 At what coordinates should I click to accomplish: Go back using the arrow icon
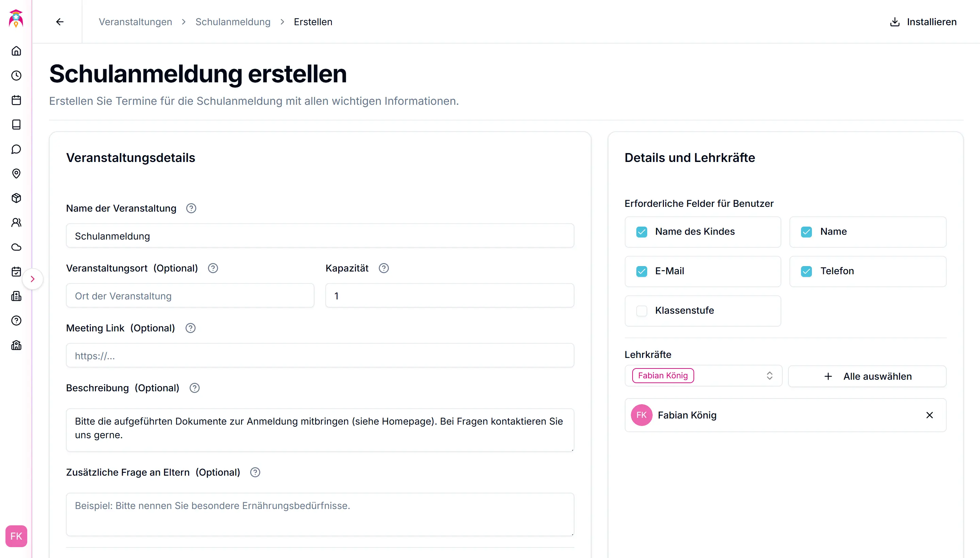pyautogui.click(x=60, y=22)
